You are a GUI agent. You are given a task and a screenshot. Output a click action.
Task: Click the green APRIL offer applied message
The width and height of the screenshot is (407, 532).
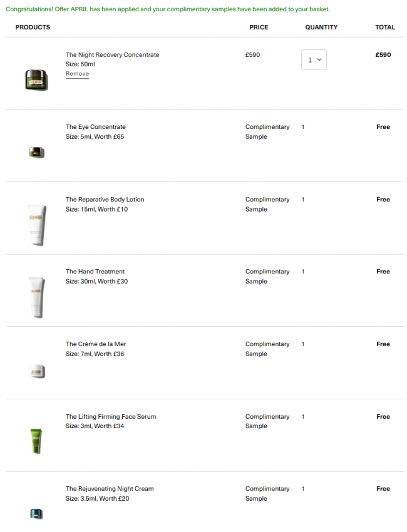(168, 9)
